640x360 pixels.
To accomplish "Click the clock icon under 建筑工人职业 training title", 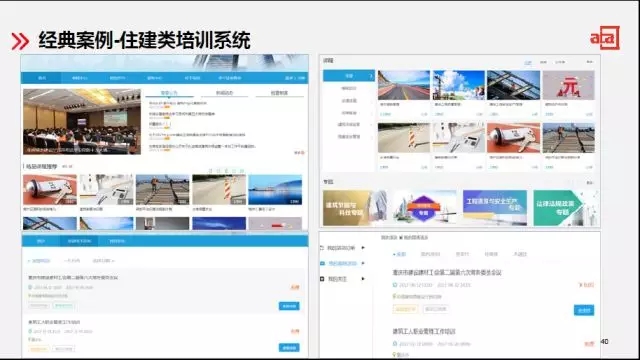I will pyautogui.click(x=395, y=344).
